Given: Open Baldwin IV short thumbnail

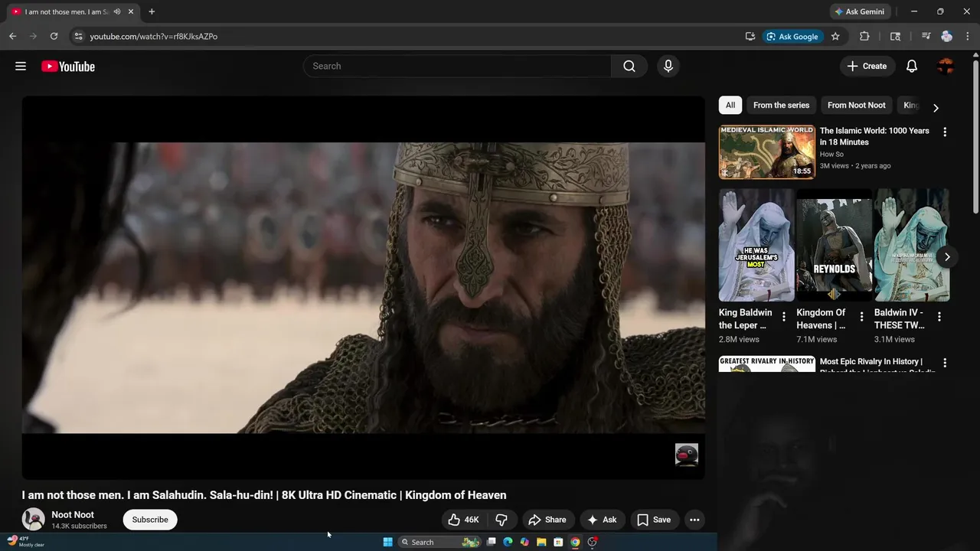Looking at the screenshot, I should [x=912, y=245].
